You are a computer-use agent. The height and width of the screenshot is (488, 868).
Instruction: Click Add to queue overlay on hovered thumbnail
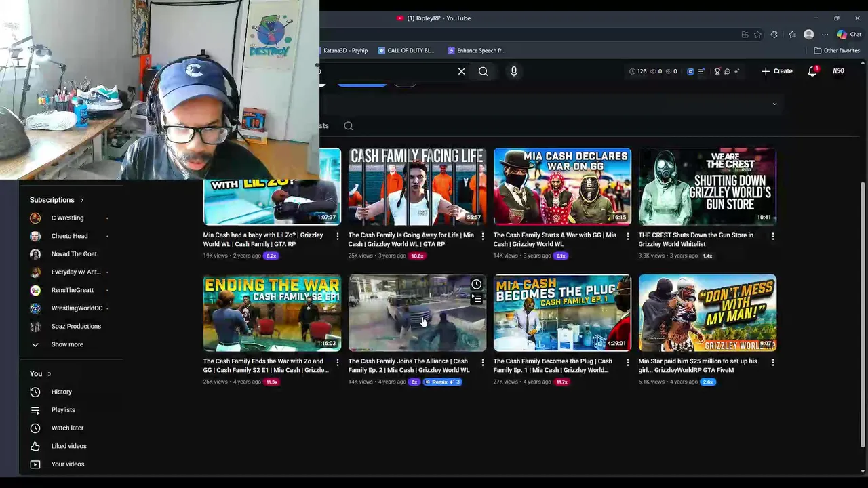[x=476, y=299]
